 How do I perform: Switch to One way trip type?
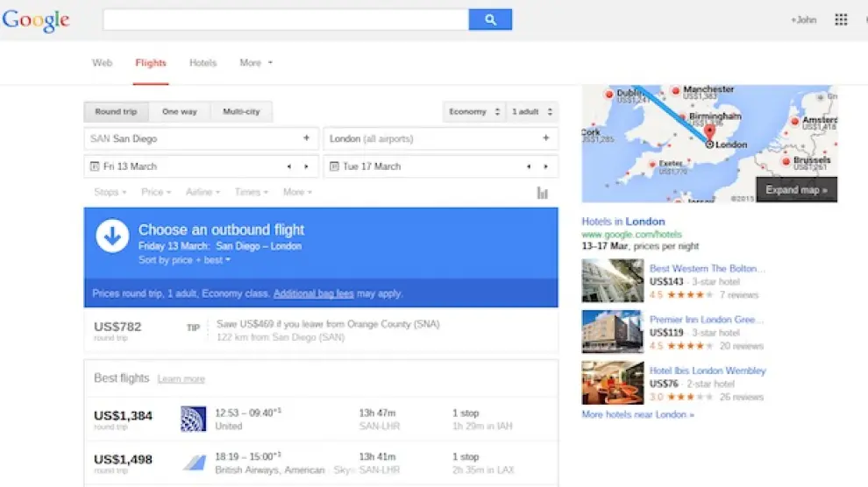click(180, 112)
